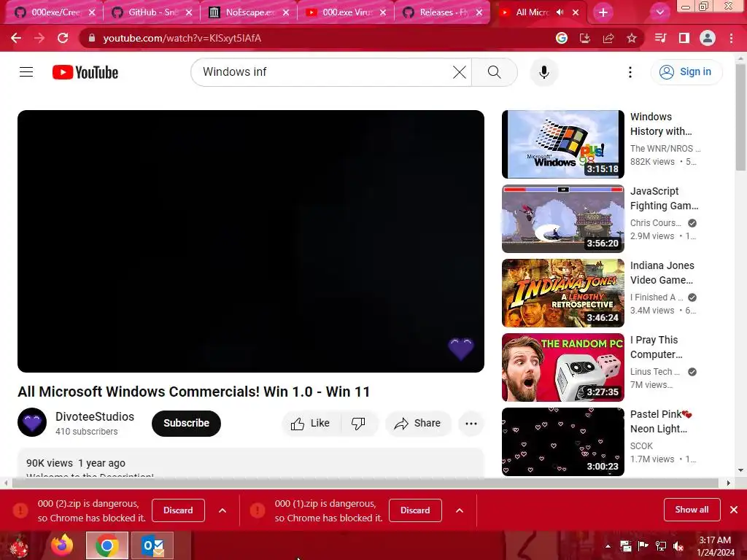The height and width of the screenshot is (560, 747).
Task: Open The Random PC thumbnail
Action: coord(562,367)
